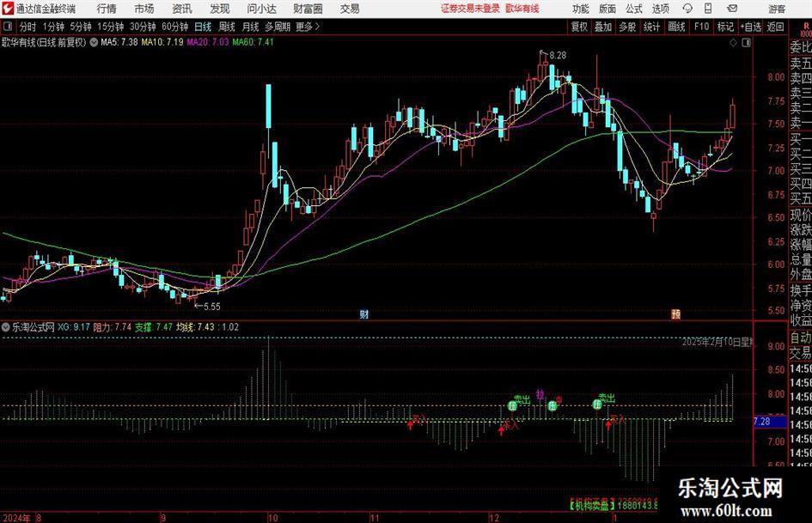812x523 pixels.
Task: Toggle the left sidebar panel icon
Action: [x=7, y=27]
